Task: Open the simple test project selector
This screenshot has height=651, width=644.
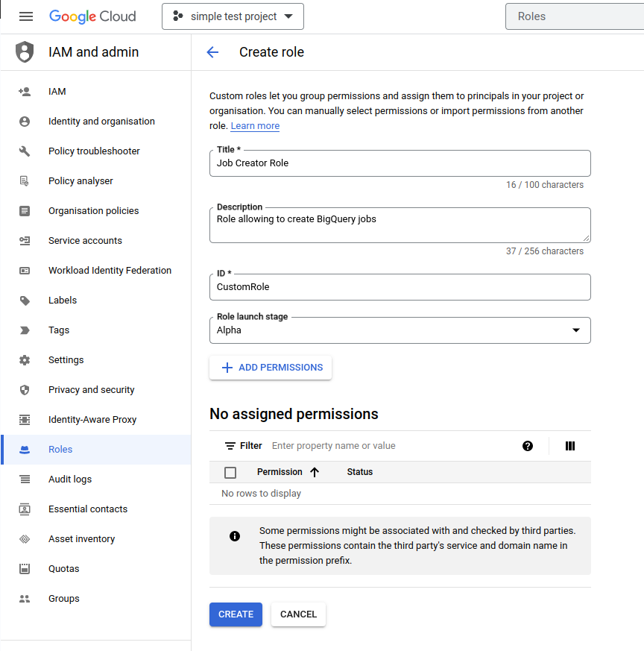Action: click(233, 16)
